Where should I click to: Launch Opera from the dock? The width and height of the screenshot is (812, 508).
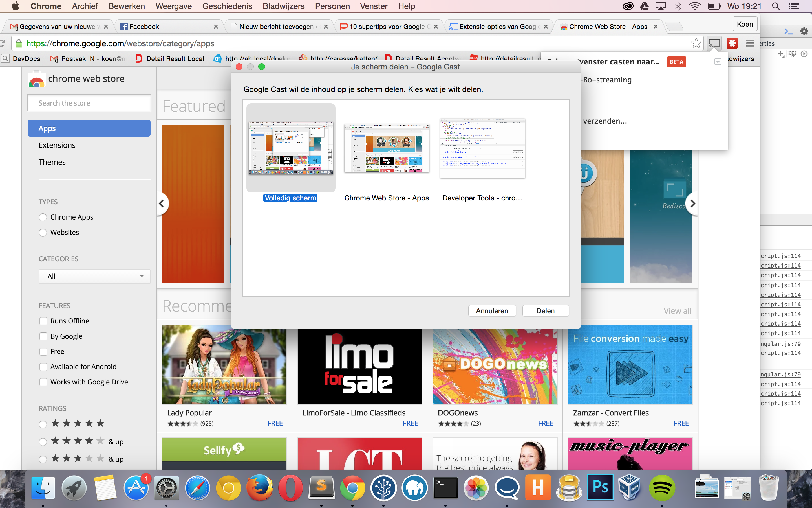[x=290, y=487]
